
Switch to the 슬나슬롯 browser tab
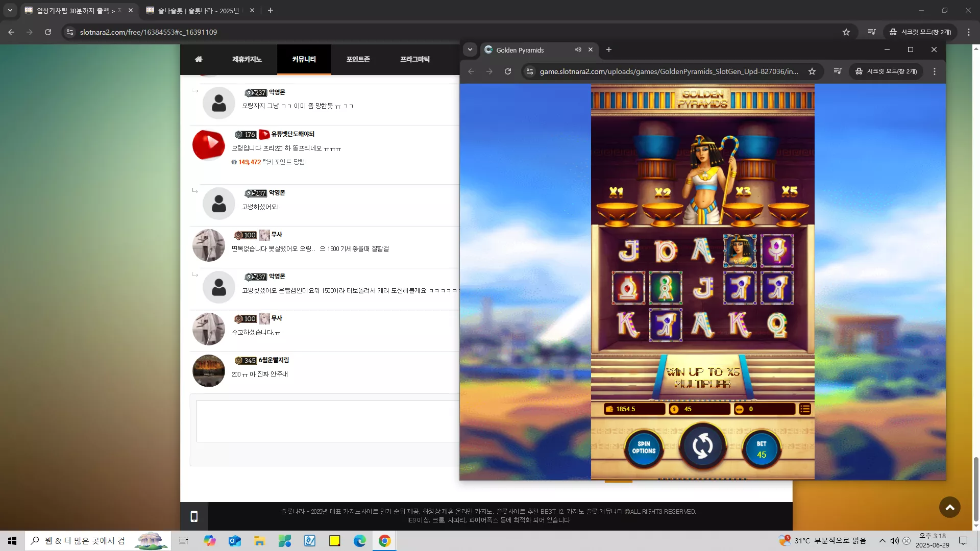[199, 10]
